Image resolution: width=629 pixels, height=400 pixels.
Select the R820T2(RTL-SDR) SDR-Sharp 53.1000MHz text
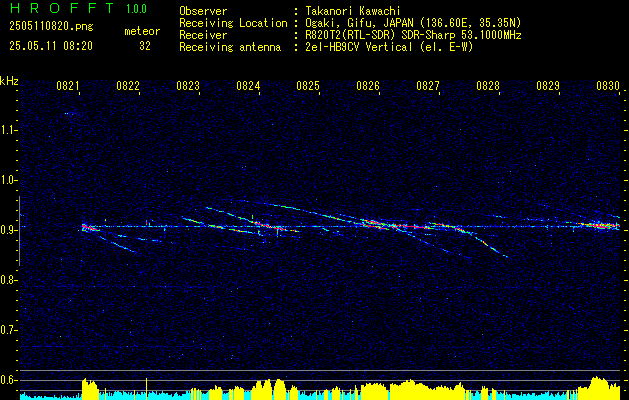(413, 35)
